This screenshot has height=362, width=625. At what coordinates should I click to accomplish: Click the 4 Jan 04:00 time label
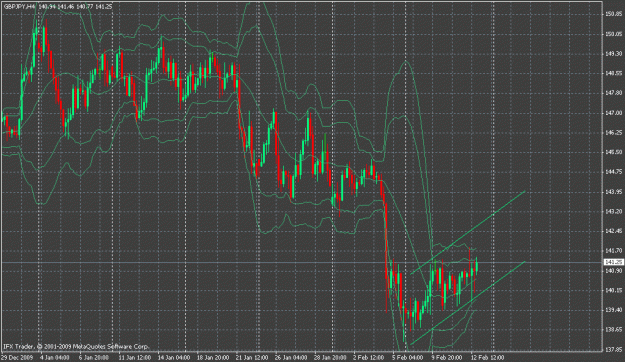(x=55, y=358)
